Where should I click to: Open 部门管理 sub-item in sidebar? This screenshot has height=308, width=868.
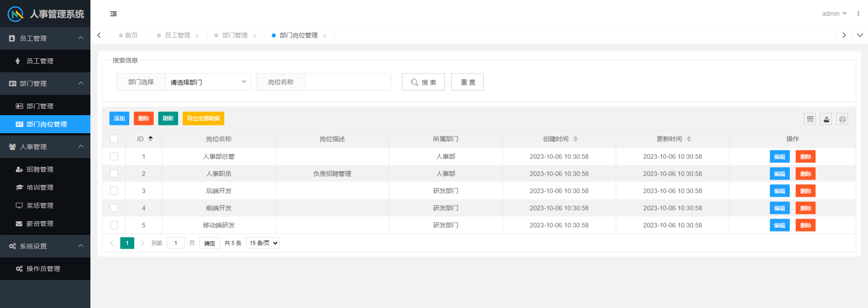point(45,106)
